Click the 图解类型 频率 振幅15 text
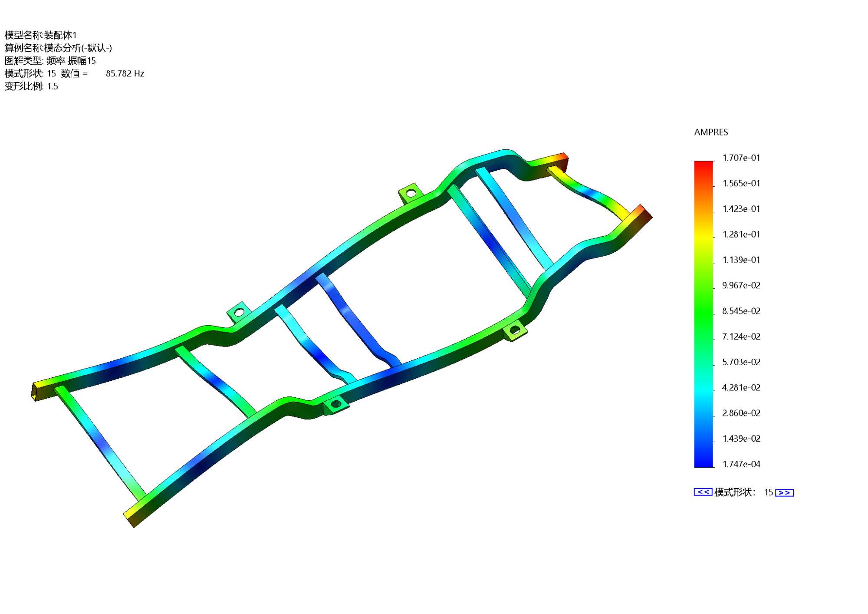The height and width of the screenshot is (614, 868). pos(50,61)
